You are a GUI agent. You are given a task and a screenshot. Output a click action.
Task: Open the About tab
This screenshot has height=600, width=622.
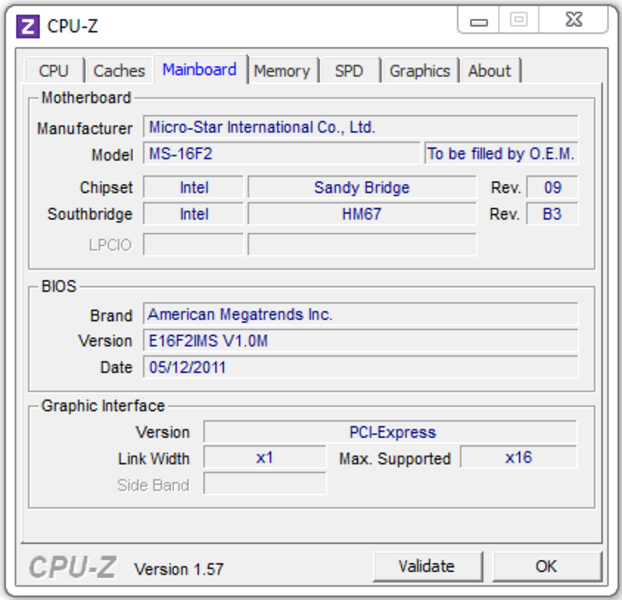[490, 71]
